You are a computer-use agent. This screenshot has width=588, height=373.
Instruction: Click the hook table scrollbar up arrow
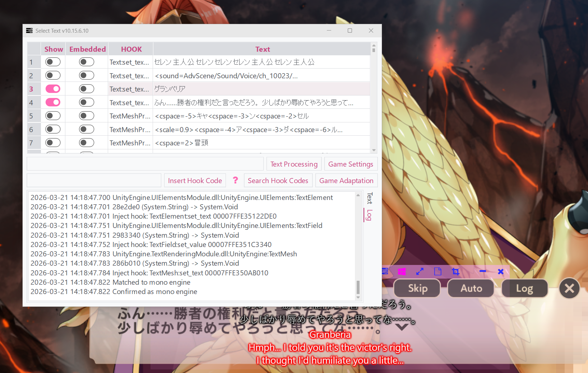[374, 46]
